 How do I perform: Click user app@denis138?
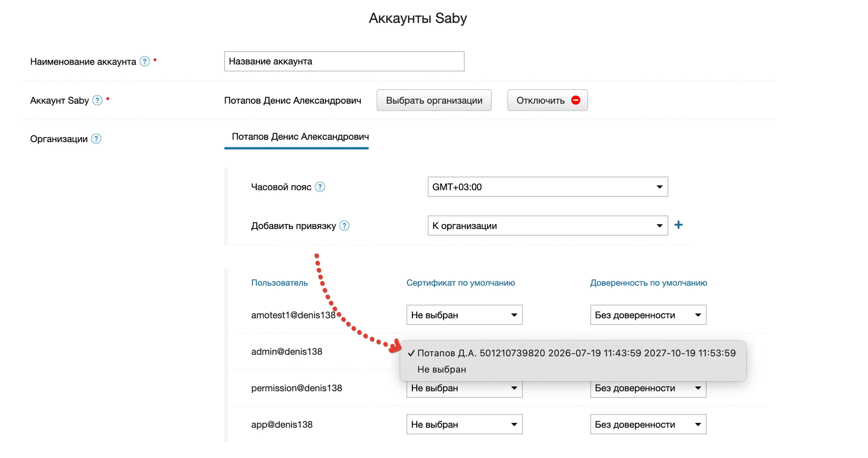282,425
